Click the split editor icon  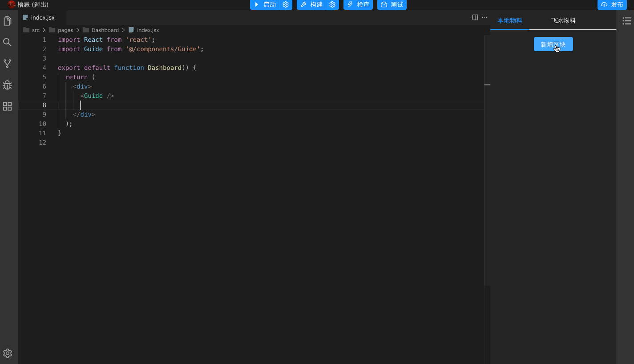[475, 17]
